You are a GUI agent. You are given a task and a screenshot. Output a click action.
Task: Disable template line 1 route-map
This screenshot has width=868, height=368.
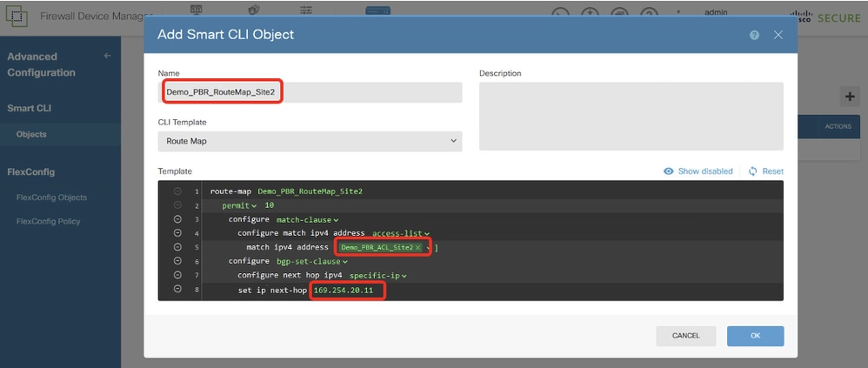coord(177,191)
